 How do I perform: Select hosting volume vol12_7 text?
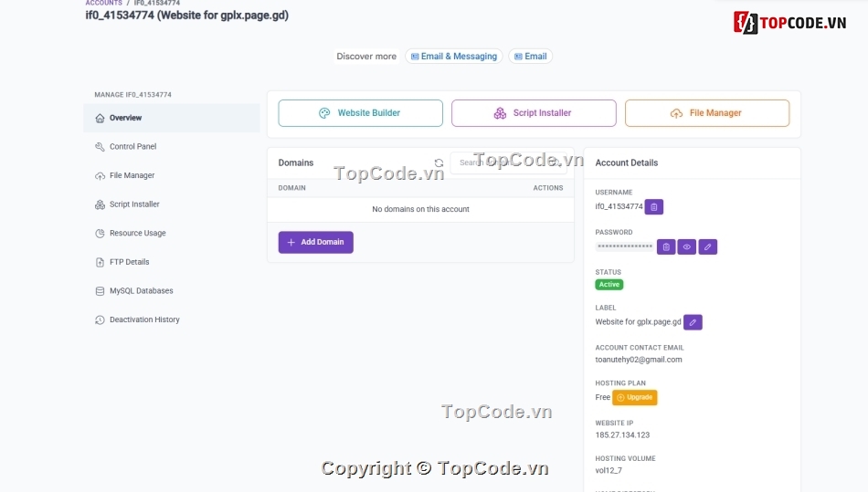609,470
